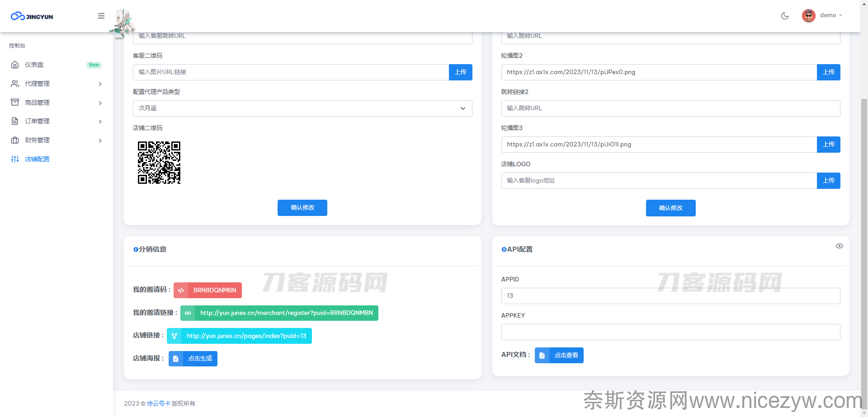This screenshot has height=417, width=868.
Task: Click the 轮播图3 URL input field
Action: coord(659,145)
